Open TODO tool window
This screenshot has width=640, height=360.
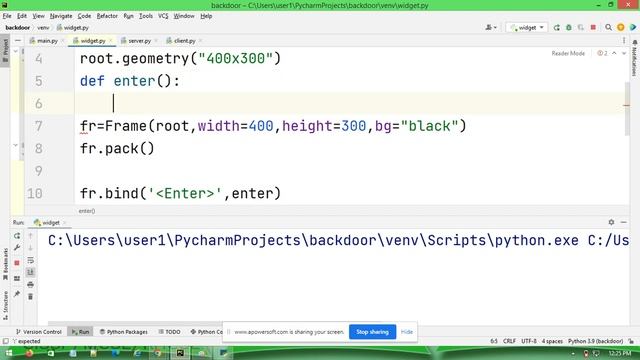tap(169, 332)
